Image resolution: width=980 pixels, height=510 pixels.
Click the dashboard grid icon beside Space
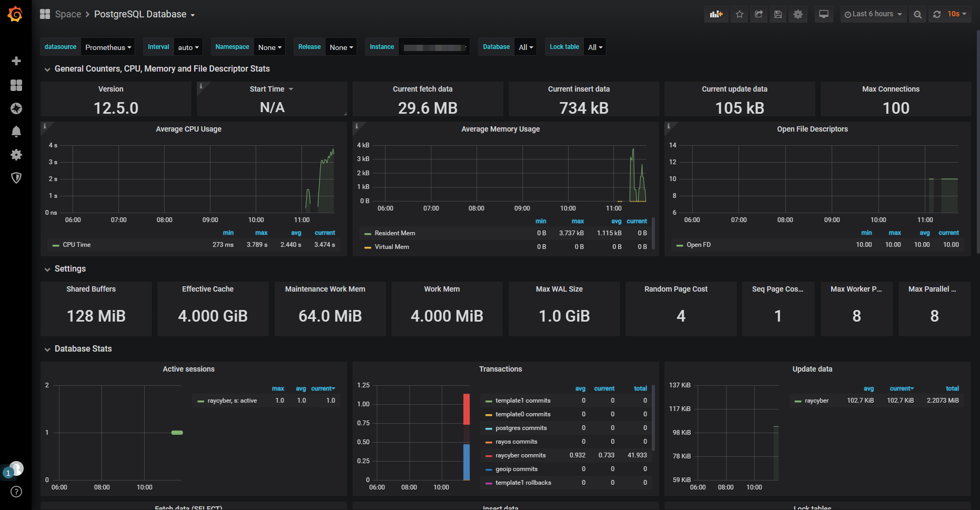[x=45, y=14]
